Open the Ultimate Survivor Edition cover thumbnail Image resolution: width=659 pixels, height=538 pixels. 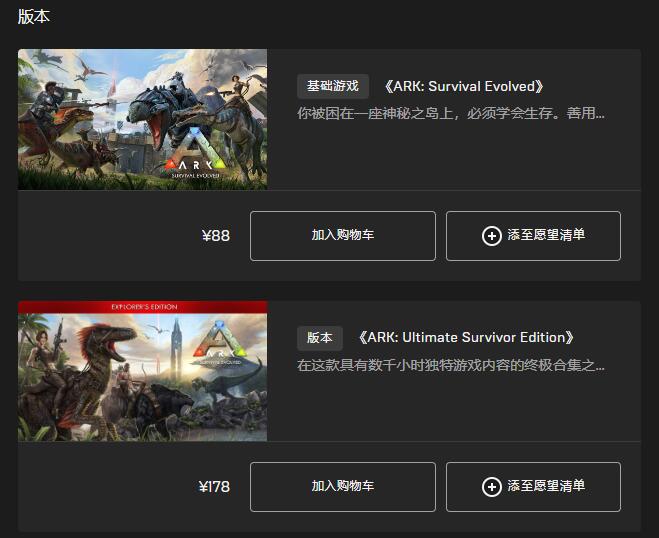tap(142, 371)
